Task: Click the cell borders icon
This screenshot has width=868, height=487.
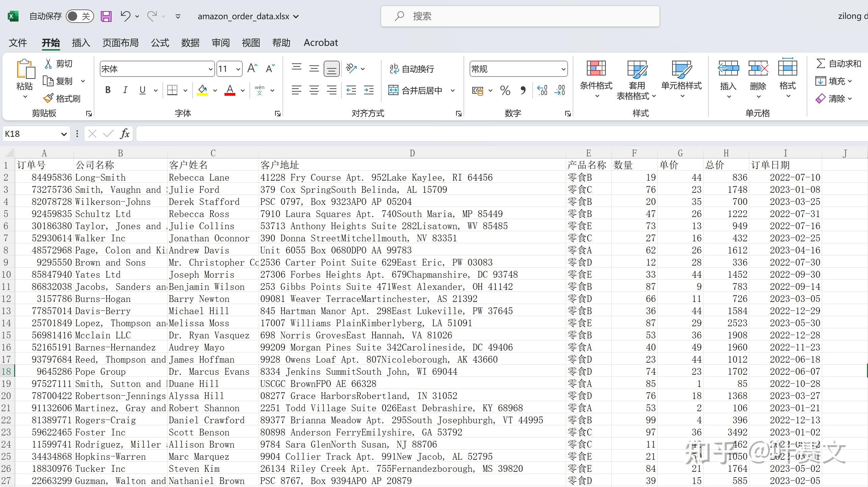Action: point(172,90)
